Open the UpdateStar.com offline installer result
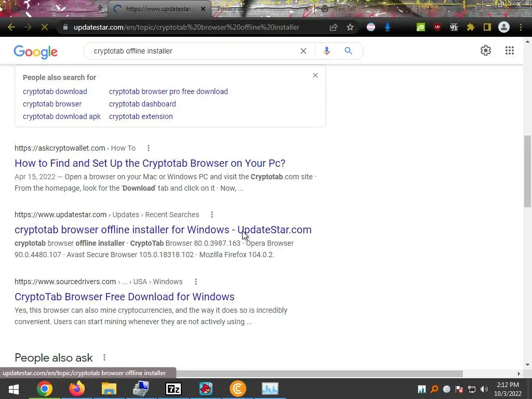 [163, 230]
